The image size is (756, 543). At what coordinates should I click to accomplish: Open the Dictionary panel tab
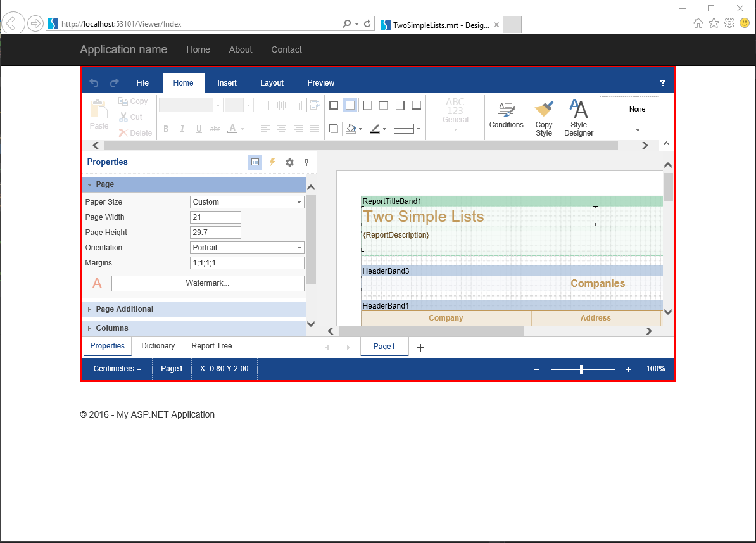(158, 346)
